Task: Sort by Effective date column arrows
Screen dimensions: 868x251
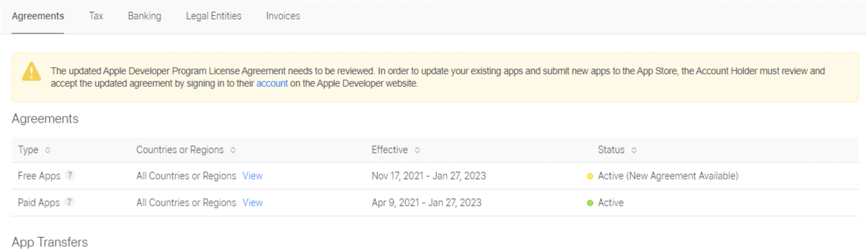Action: pyautogui.click(x=417, y=150)
